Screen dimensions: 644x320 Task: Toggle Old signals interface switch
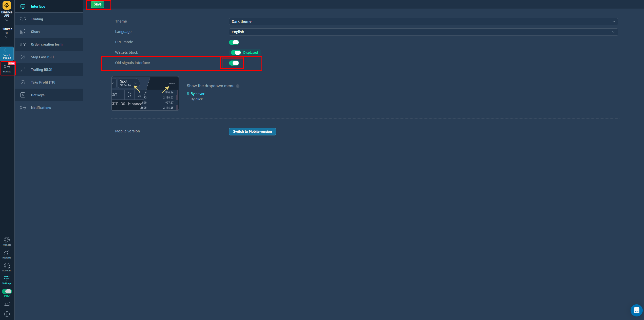(234, 63)
